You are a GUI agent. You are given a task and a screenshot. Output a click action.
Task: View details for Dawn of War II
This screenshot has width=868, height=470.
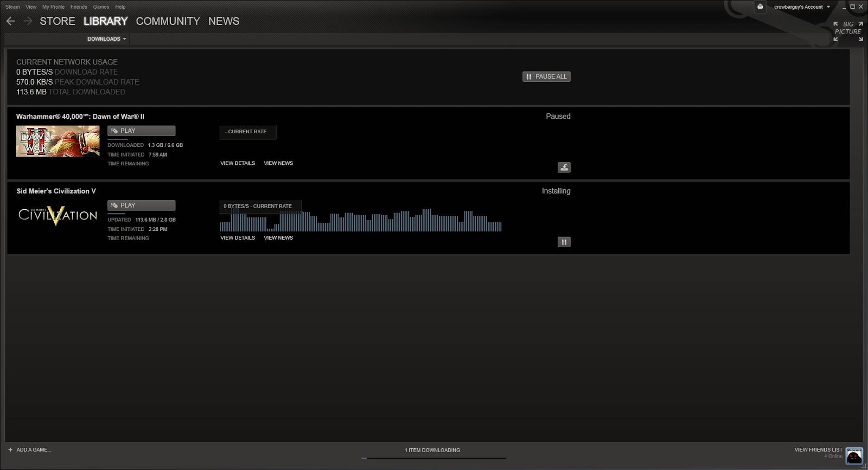(238, 163)
